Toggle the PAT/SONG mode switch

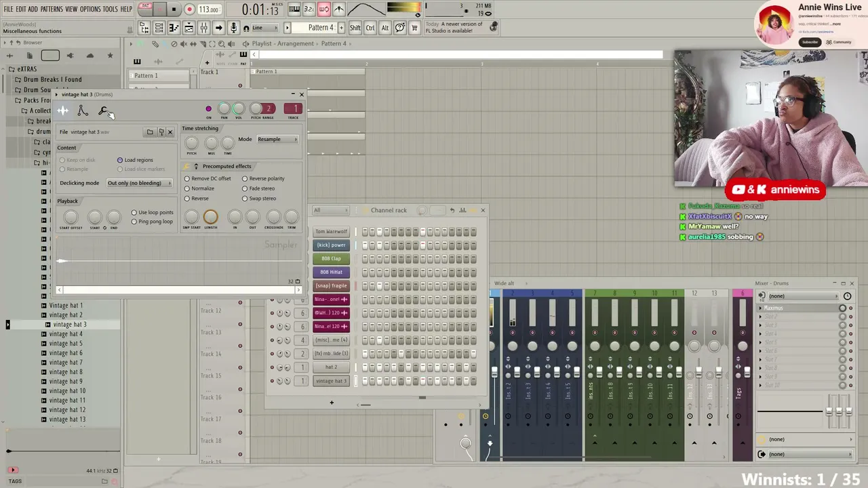[x=145, y=9]
